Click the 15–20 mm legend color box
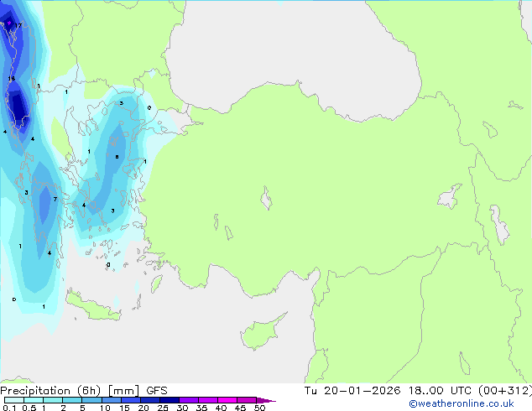Viewport: 532px width, 411px height. pos(130,400)
